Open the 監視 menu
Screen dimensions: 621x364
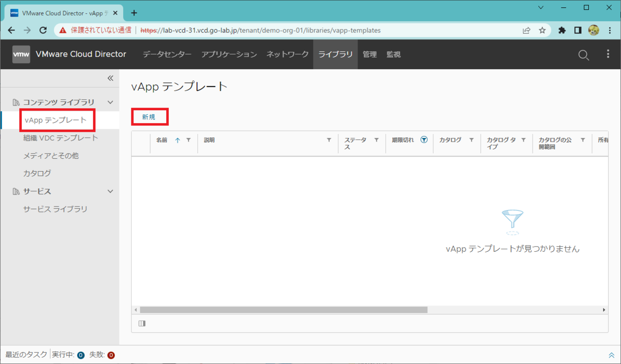(393, 54)
